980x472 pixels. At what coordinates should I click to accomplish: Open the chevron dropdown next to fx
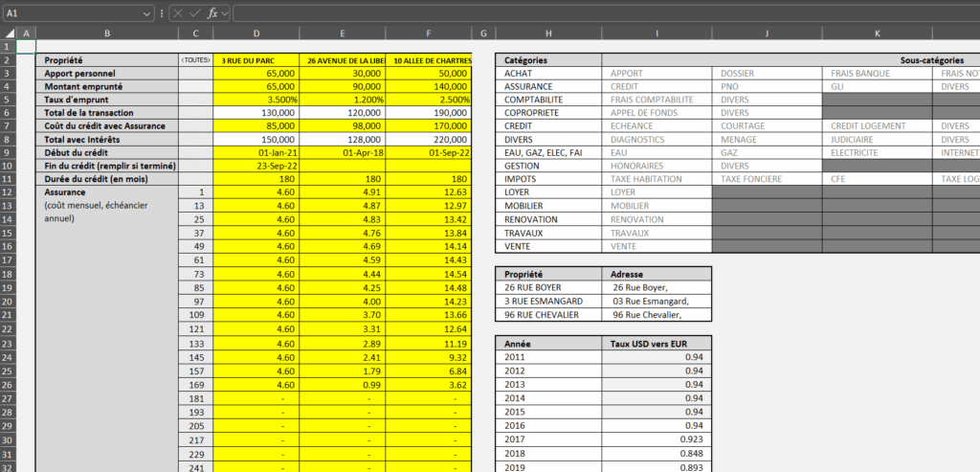pyautogui.click(x=226, y=13)
